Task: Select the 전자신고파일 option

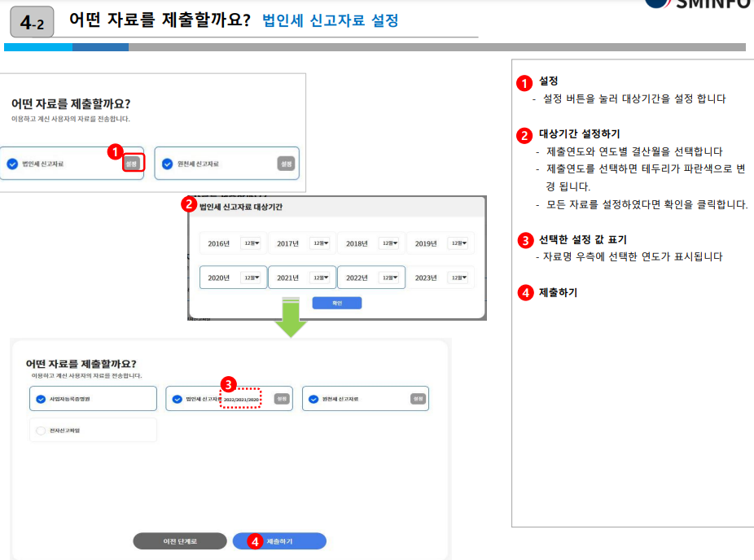Action: [40, 430]
